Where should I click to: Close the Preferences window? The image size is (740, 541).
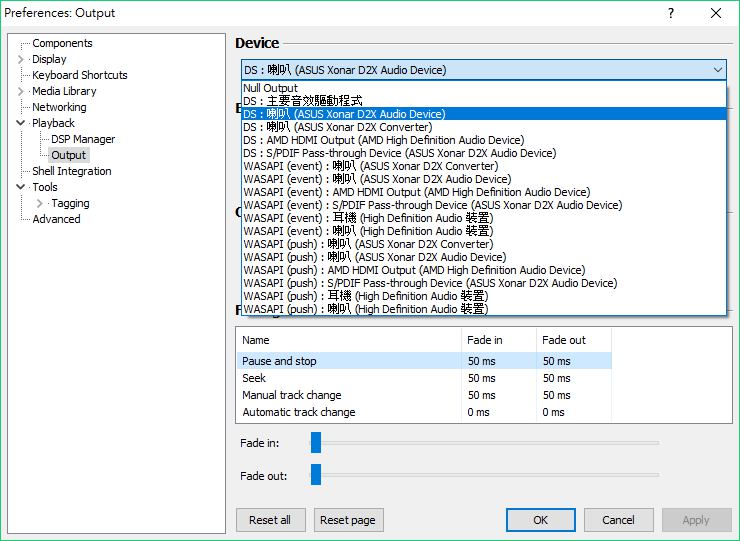pos(716,13)
